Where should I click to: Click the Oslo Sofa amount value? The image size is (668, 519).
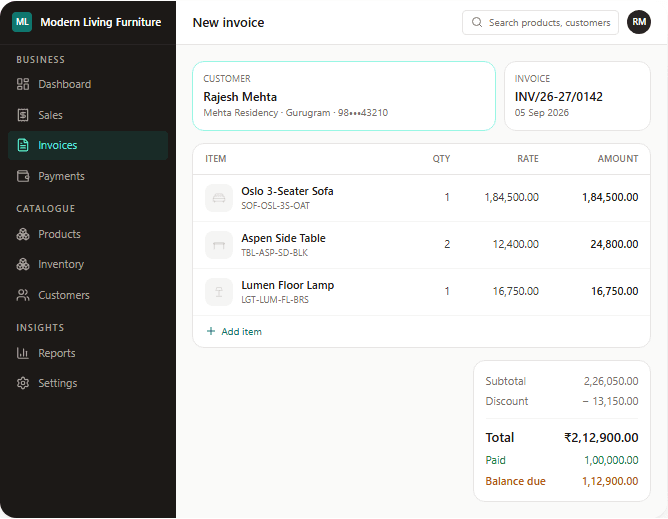pyautogui.click(x=610, y=197)
